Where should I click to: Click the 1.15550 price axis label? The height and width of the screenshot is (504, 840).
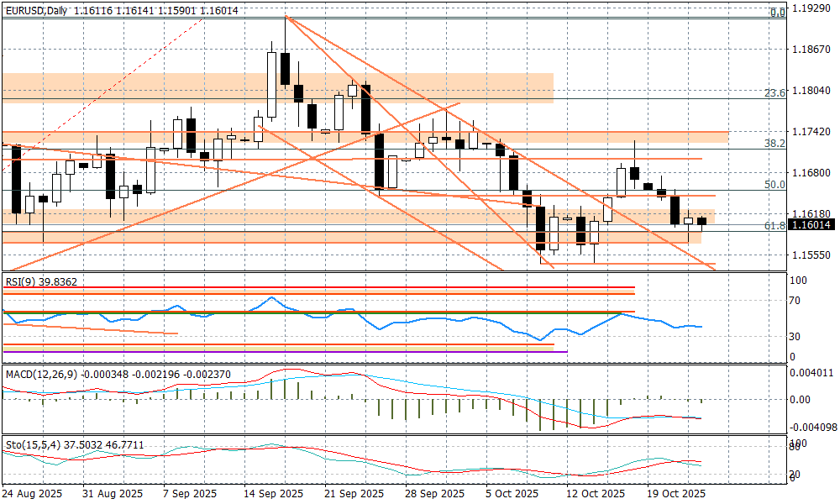812,255
